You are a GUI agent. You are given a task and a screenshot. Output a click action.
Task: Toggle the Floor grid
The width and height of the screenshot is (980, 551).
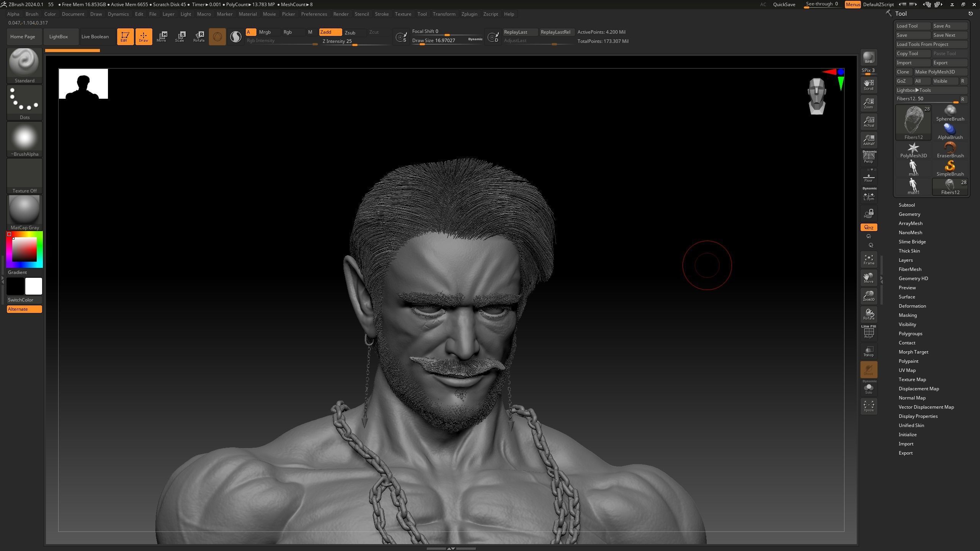tap(869, 177)
